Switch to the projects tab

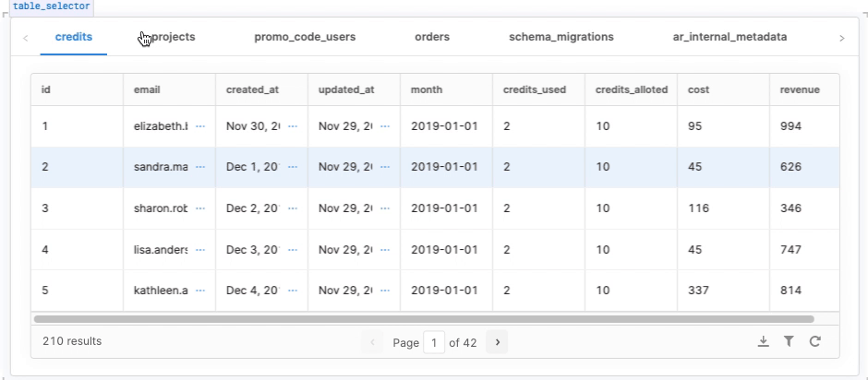[x=173, y=38]
